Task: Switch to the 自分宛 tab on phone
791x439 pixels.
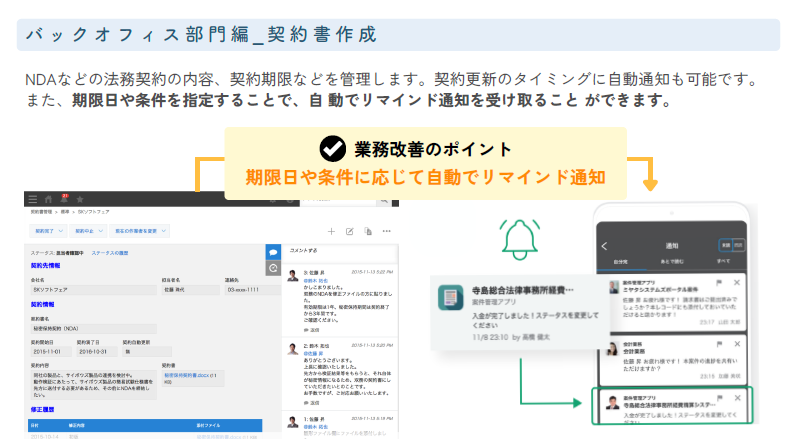Action: [620, 262]
